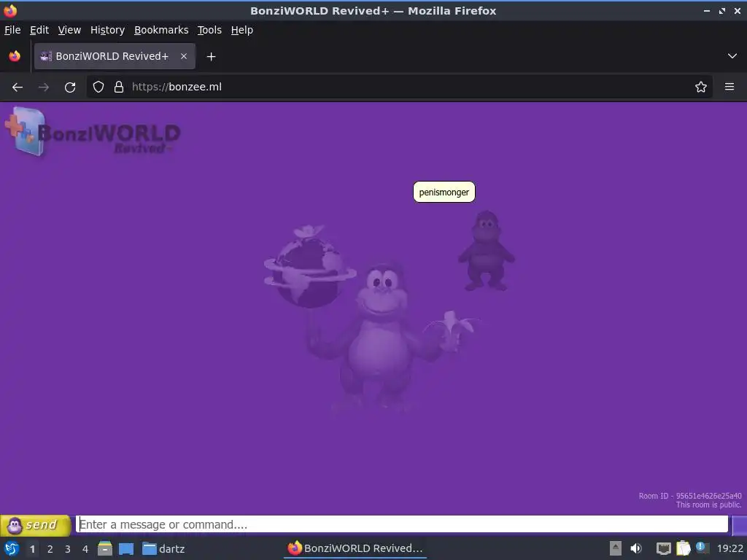Switch to workspace 1
747x560 pixels.
(x=32, y=549)
